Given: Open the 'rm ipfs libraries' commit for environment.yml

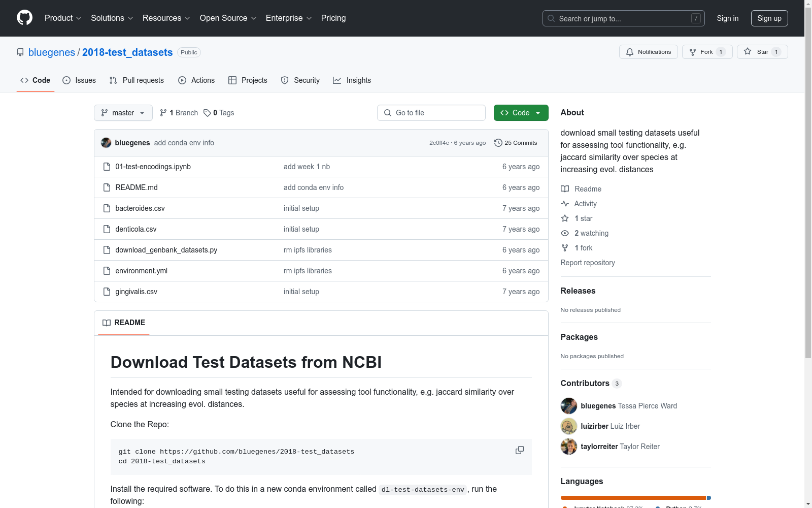Looking at the screenshot, I should click(308, 271).
